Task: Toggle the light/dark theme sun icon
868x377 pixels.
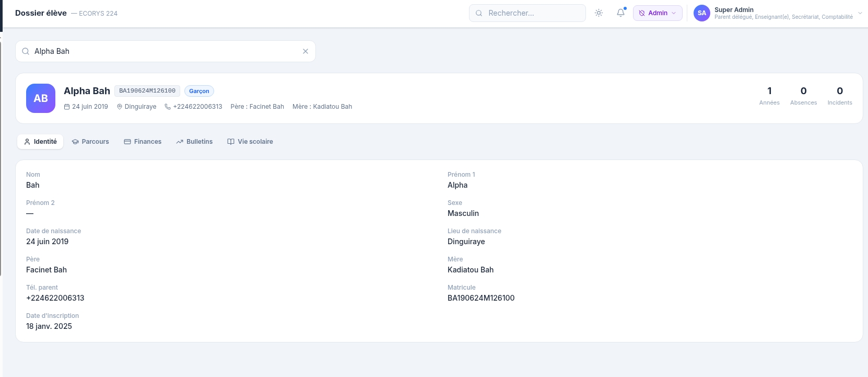Action: [599, 13]
